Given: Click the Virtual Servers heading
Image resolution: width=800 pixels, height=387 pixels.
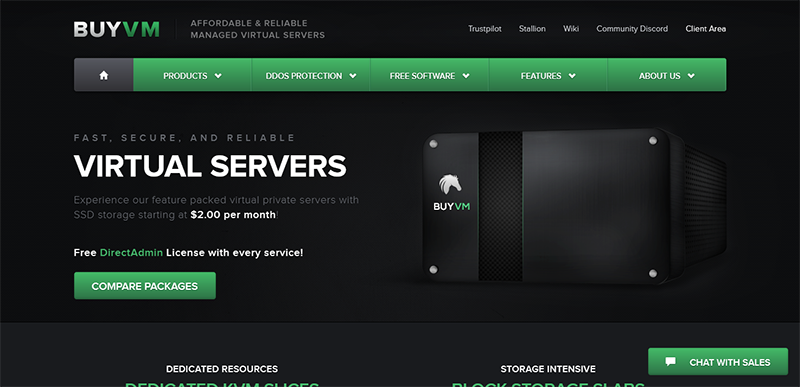Looking at the screenshot, I should pyautogui.click(x=210, y=166).
